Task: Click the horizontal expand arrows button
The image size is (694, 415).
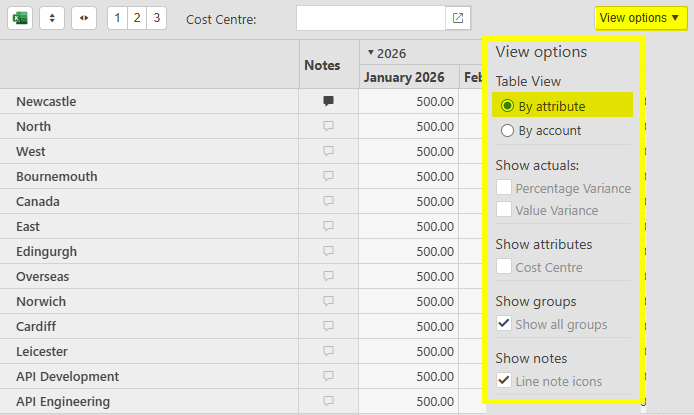Action: pyautogui.click(x=84, y=18)
